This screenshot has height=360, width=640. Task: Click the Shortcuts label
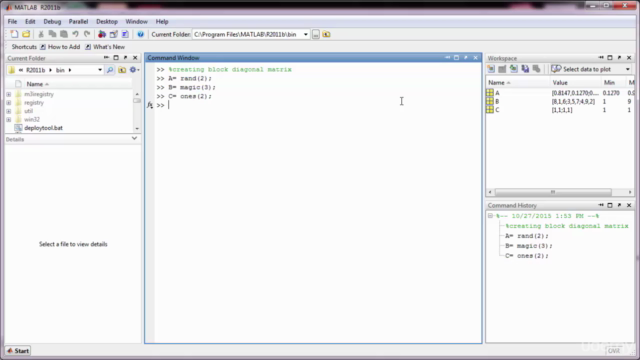pos(24,47)
